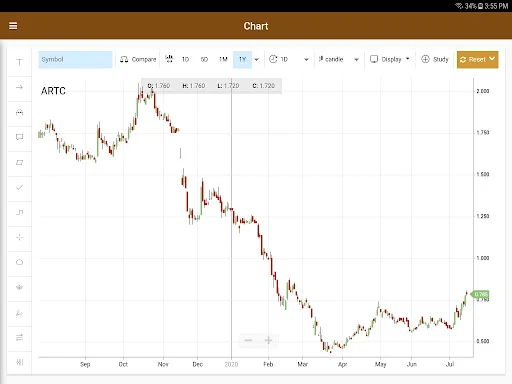512x384 pixels.
Task: Select the angle measurement tool
Action: coord(20,313)
